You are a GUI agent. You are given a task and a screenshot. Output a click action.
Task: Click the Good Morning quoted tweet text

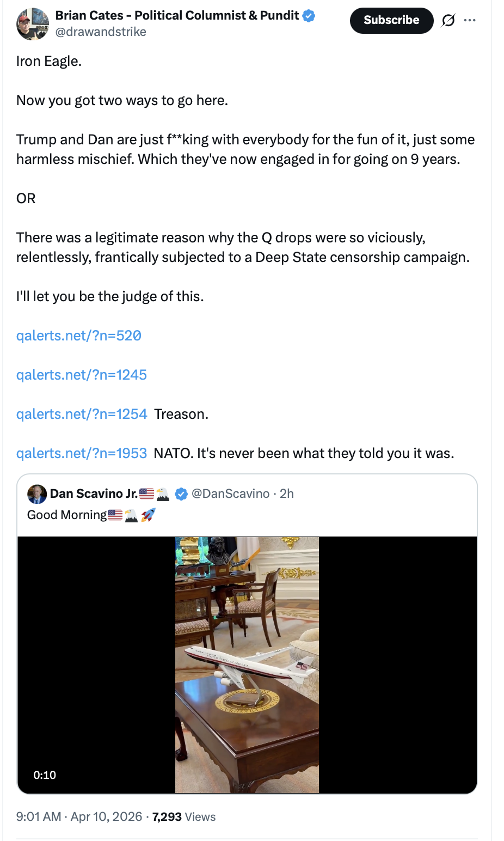click(x=67, y=515)
